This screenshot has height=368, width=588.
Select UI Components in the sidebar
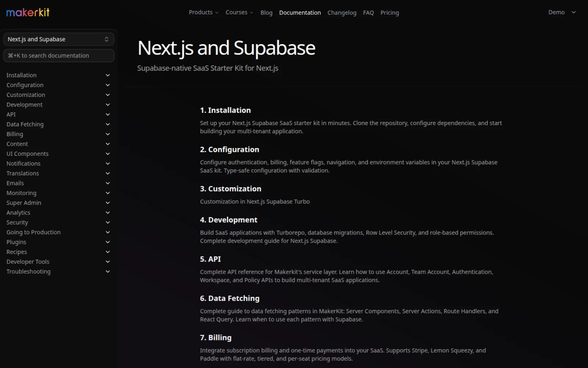coord(28,154)
